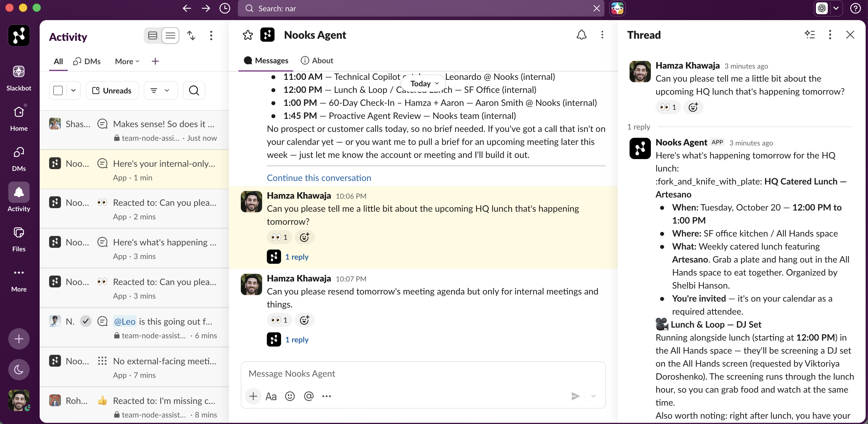Viewport: 868px width, 424px height.
Task: Click Continue this conversation link
Action: tap(319, 178)
